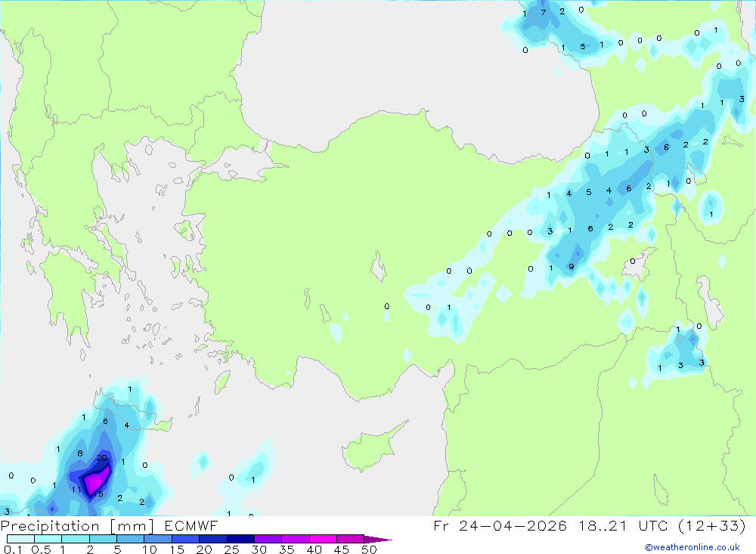The width and height of the screenshot is (756, 554).
Task: Click legend label '30'
Action: 259,549
